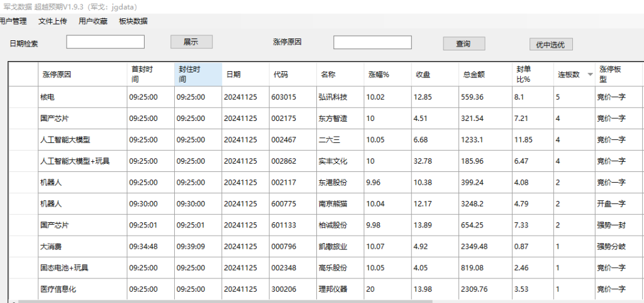Screen dimensions: 644x303
Task: Click the row header of the 核电 row
Action: 23,98
